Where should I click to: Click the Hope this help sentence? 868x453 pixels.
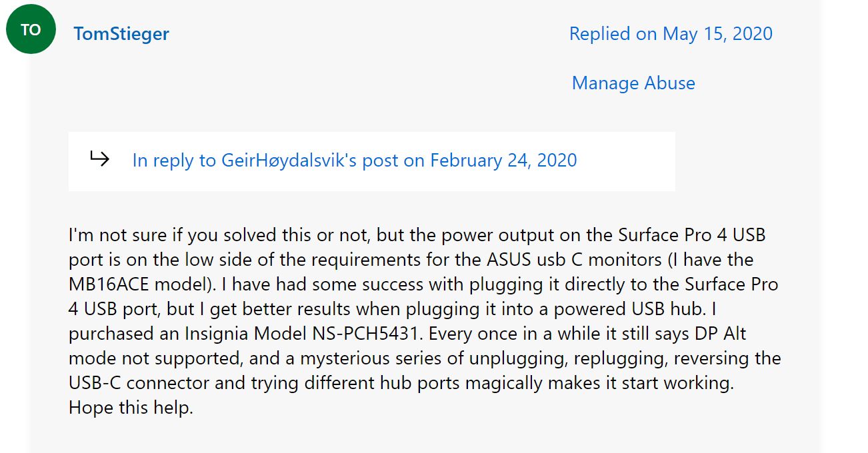pyautogui.click(x=131, y=408)
